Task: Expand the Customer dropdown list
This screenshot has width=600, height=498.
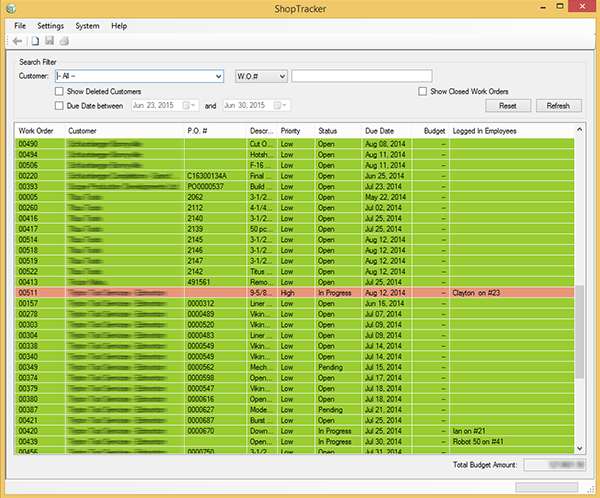Action: click(x=217, y=76)
